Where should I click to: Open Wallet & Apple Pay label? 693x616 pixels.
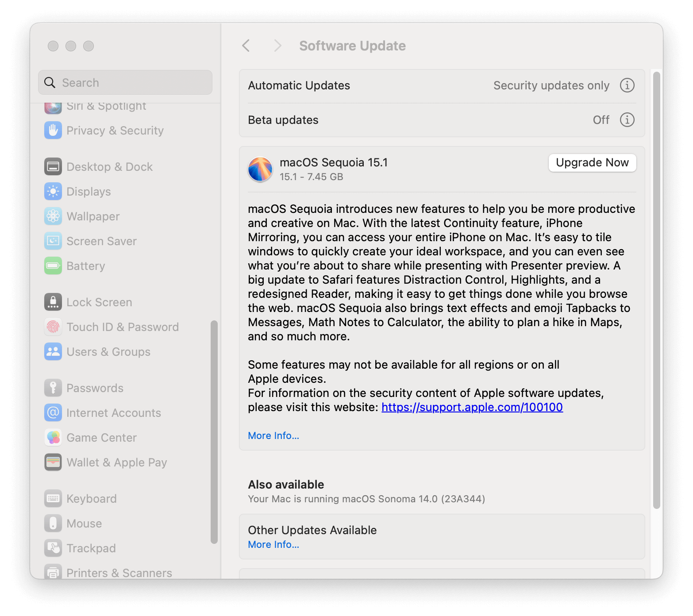(x=117, y=462)
